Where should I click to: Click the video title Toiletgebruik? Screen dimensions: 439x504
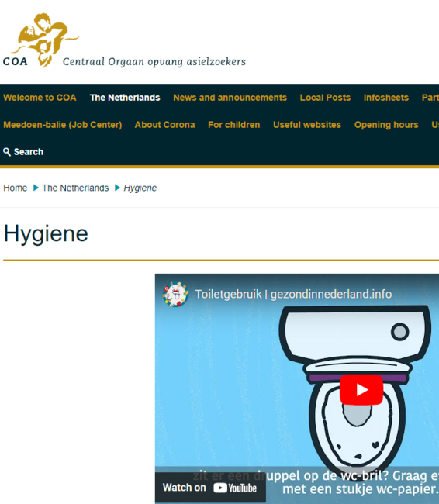(x=293, y=294)
